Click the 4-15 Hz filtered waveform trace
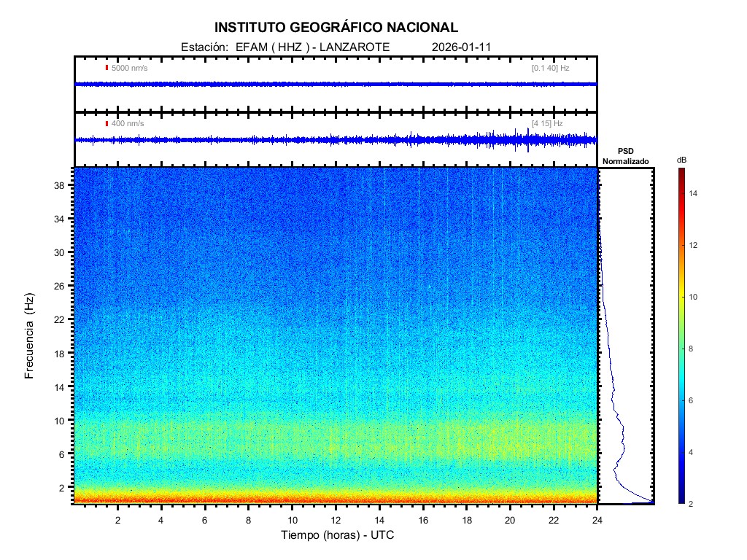The width and height of the screenshot is (747, 560). tap(336, 139)
